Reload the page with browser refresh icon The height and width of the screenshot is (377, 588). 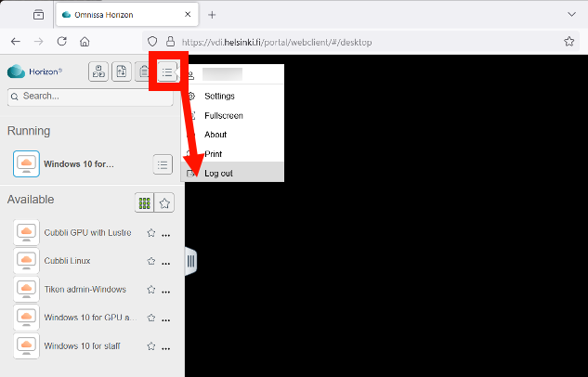point(61,41)
